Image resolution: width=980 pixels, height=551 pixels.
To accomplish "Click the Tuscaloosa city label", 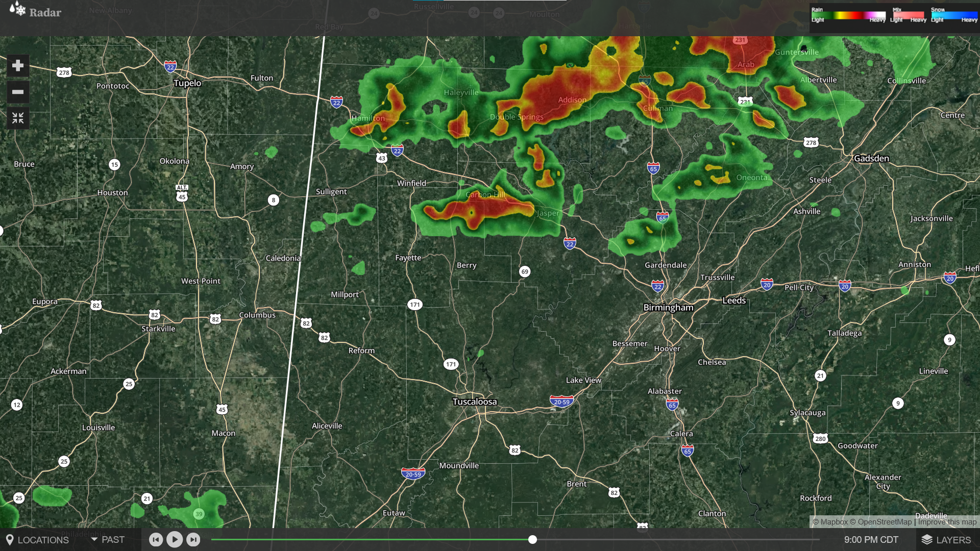I will pos(475,402).
